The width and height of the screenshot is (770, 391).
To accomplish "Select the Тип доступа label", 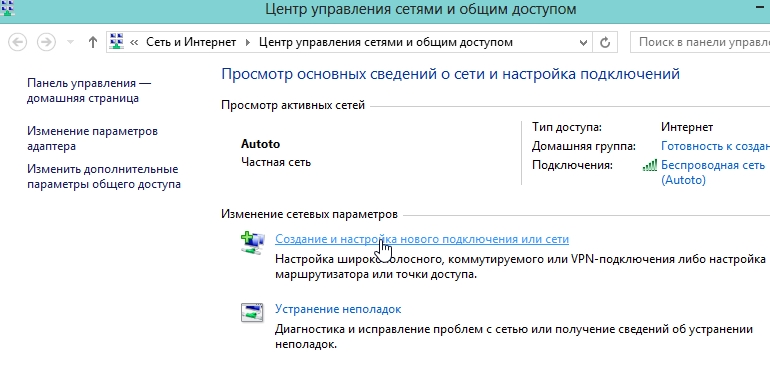I will point(567,127).
